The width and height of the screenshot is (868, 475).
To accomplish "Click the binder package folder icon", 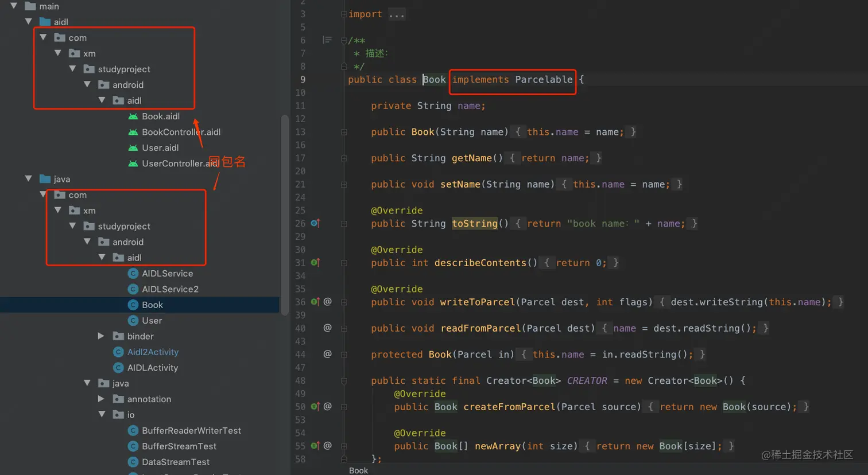I will (119, 336).
